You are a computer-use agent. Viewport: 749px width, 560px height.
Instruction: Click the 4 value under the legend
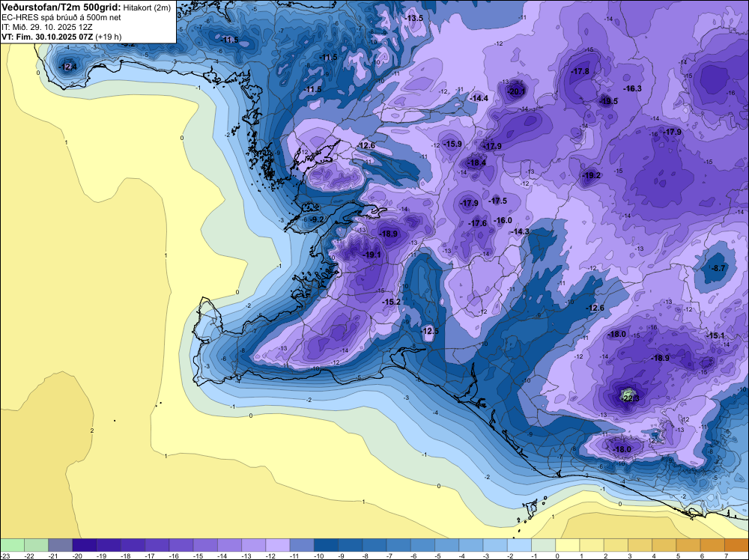coord(655,556)
